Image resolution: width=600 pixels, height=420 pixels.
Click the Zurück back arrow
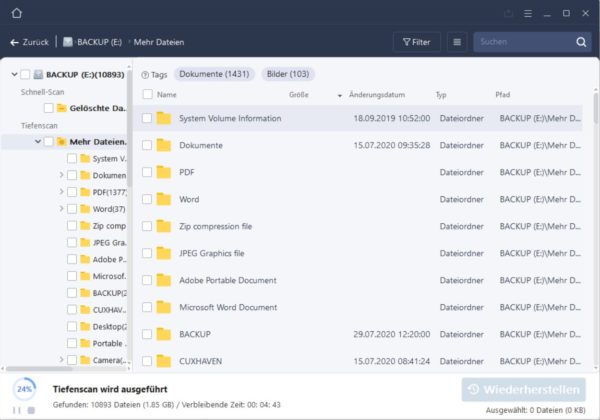(15, 42)
